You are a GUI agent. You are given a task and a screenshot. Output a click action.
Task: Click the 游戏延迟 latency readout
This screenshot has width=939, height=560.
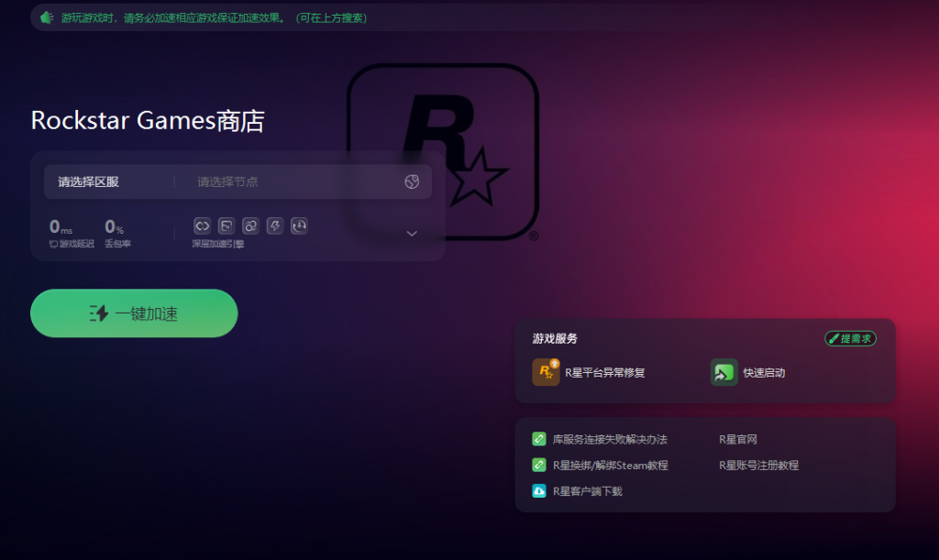point(72,233)
